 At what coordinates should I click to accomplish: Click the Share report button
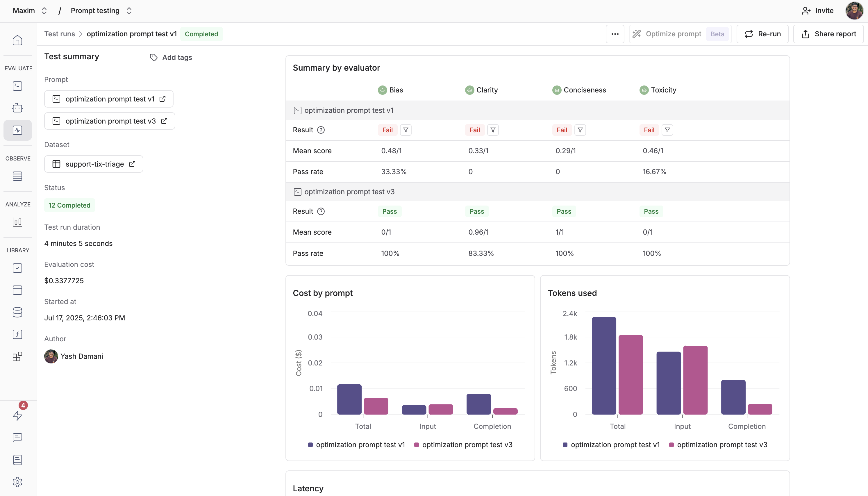pyautogui.click(x=828, y=34)
